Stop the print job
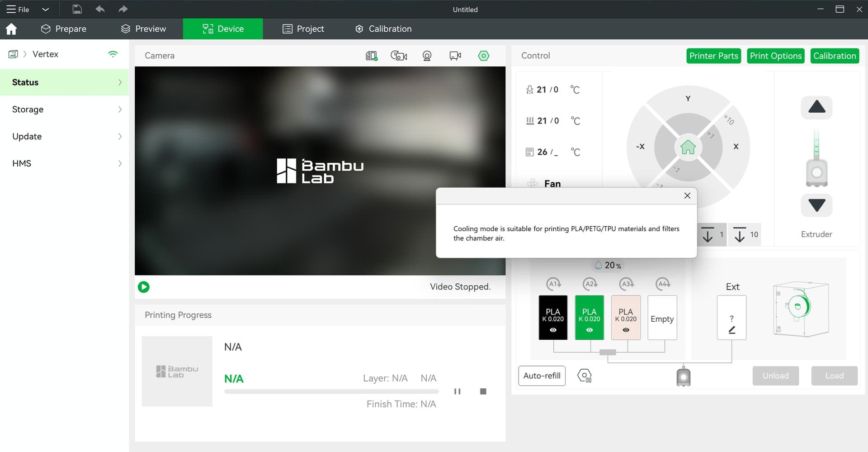Screen dimensions: 868x452 483,391
